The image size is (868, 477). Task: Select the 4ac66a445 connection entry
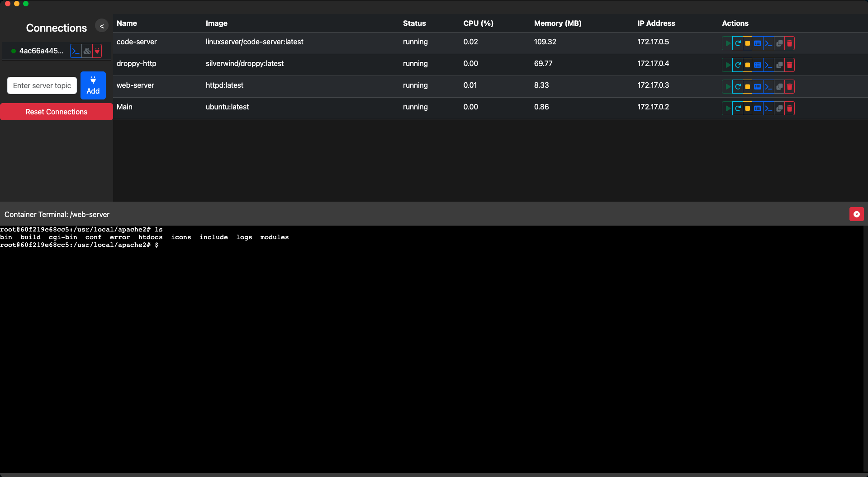pyautogui.click(x=41, y=51)
